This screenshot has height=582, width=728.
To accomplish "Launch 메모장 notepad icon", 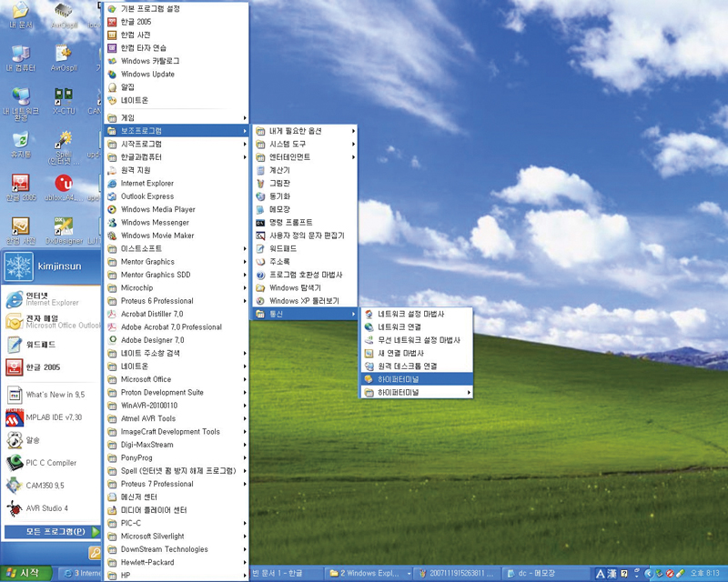I will click(260, 209).
